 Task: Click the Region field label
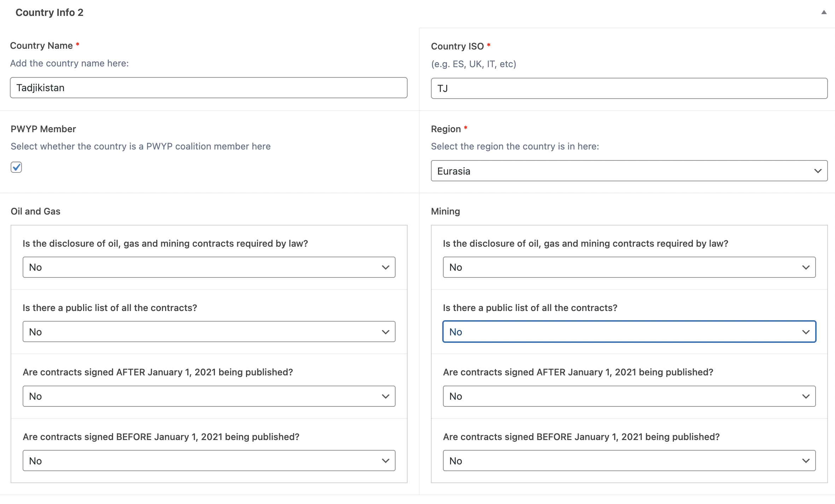446,129
